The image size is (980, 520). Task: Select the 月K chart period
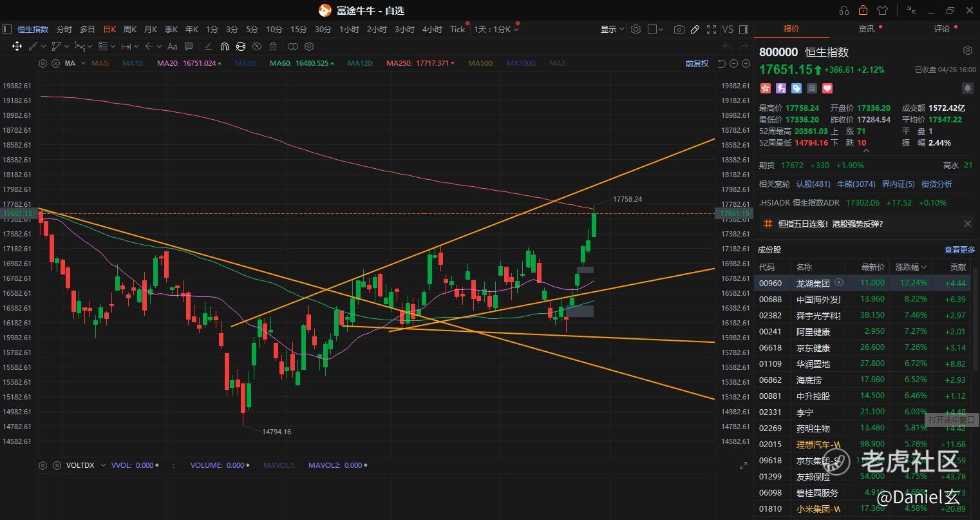151,29
